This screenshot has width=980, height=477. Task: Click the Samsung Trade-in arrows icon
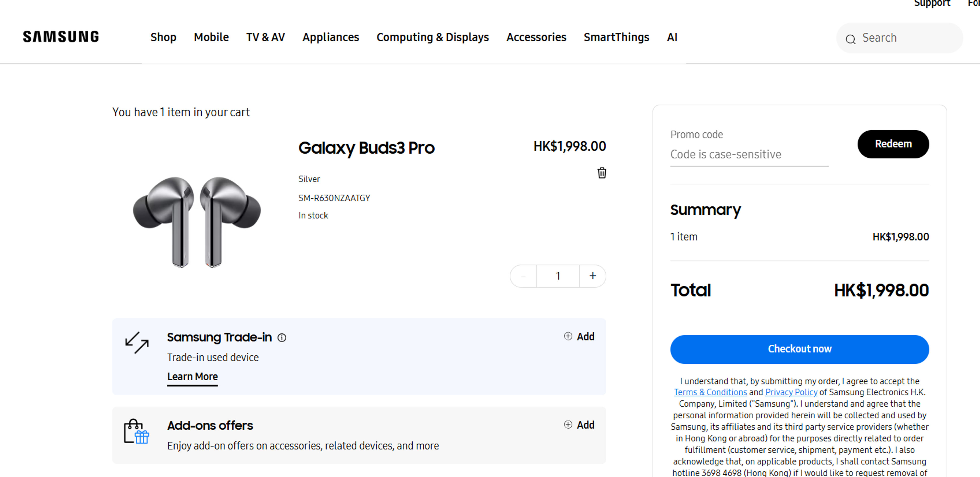click(137, 342)
